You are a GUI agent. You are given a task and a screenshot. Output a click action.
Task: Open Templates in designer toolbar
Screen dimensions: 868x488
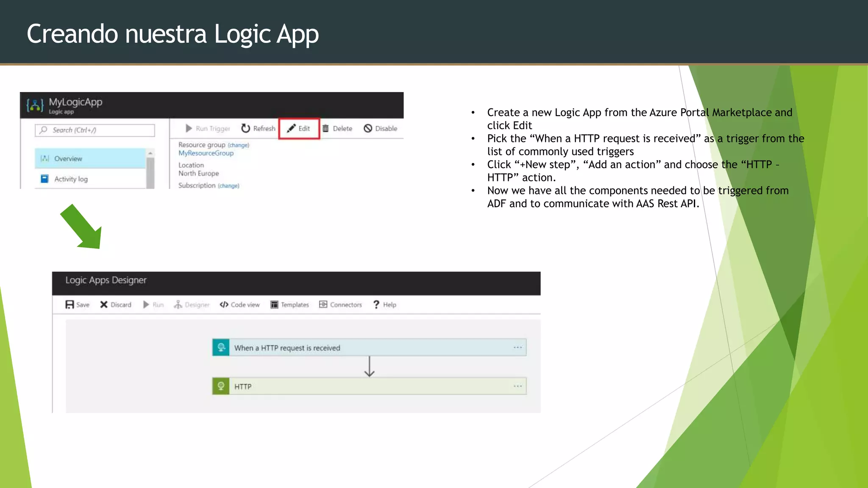[289, 305]
